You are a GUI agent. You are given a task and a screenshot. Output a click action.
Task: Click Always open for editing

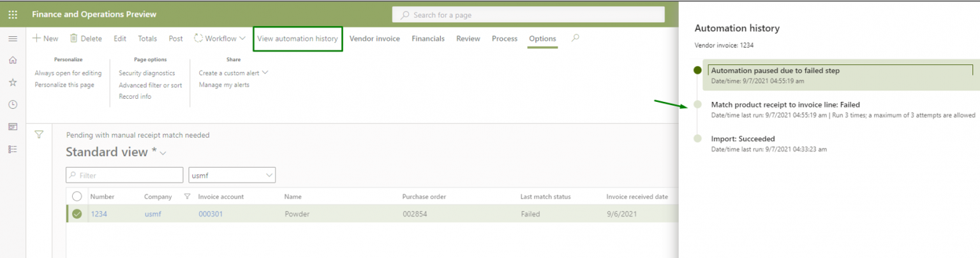(68, 73)
